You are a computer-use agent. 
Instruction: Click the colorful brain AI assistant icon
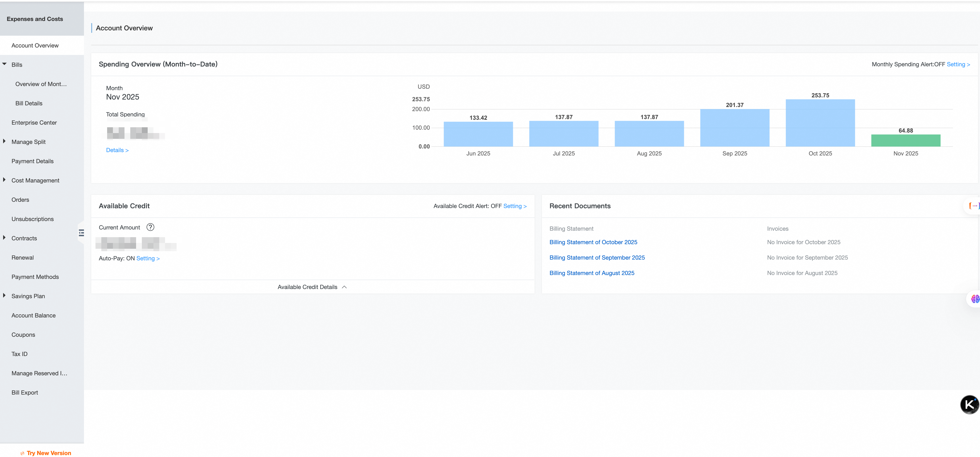click(975, 299)
